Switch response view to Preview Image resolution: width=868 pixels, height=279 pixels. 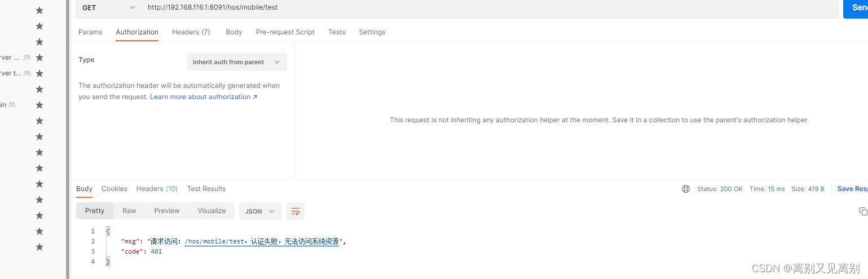click(x=167, y=211)
